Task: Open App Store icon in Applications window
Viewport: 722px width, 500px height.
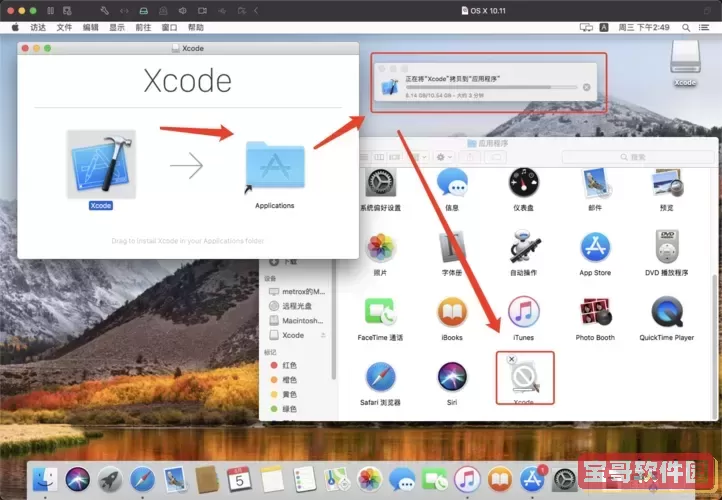Action: 595,248
